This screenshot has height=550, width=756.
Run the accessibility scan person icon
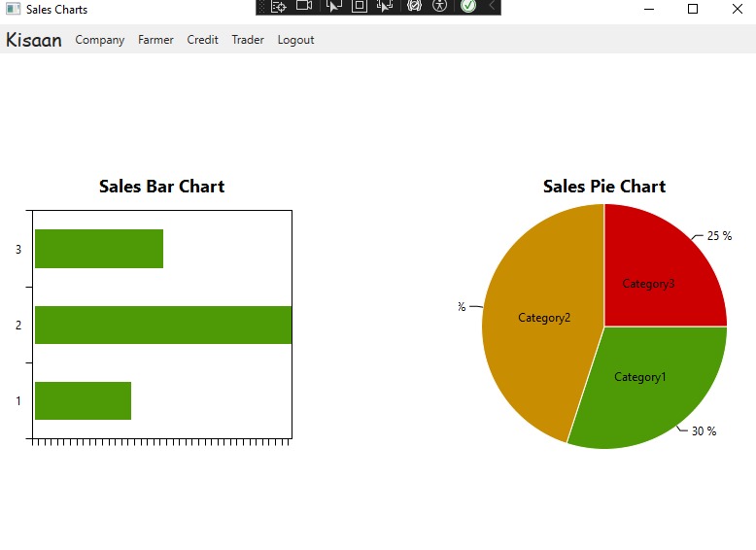pos(440,6)
